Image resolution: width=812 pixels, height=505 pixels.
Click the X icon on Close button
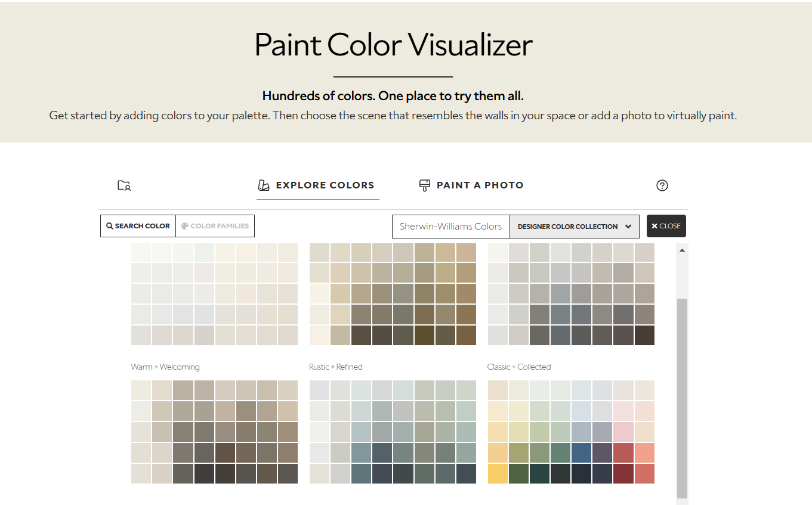pos(654,227)
